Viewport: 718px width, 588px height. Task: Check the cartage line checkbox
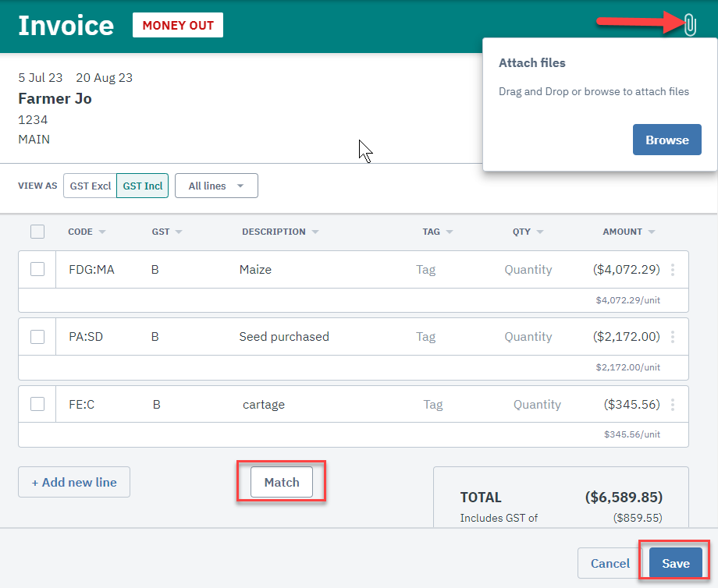(x=36, y=404)
